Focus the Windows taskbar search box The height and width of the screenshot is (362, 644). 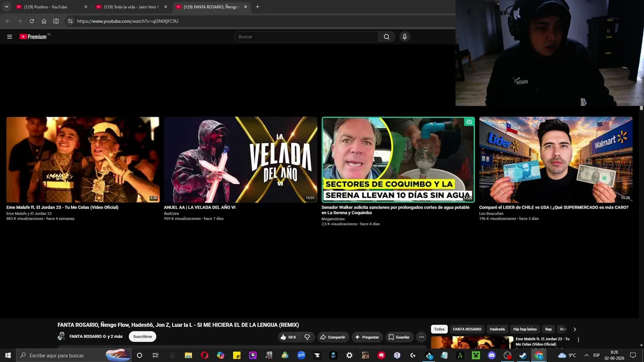(x=73, y=355)
